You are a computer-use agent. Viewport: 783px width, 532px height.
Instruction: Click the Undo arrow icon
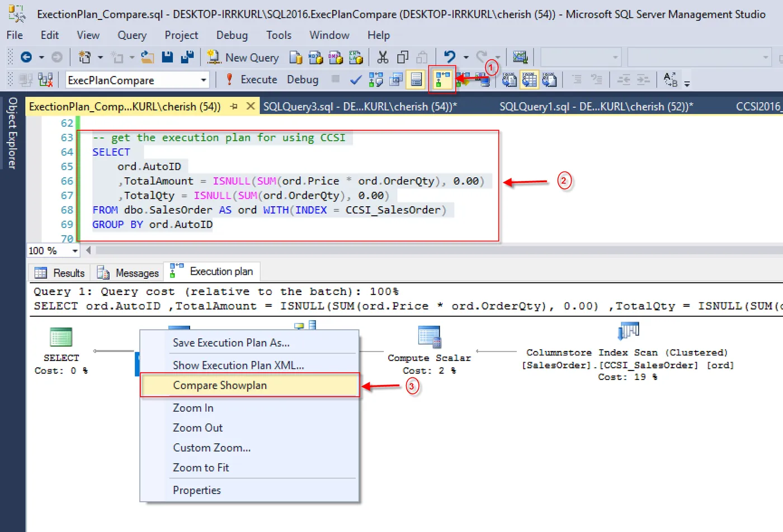450,57
